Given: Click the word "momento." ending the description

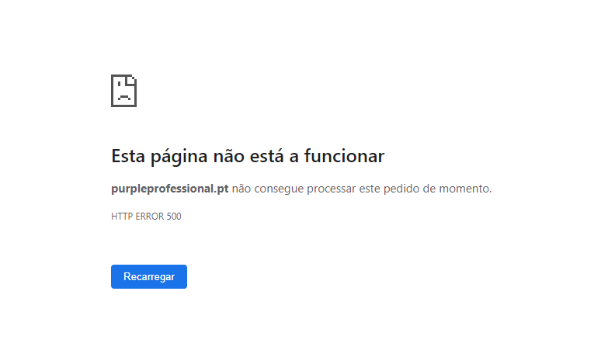Looking at the screenshot, I should click(x=465, y=189).
